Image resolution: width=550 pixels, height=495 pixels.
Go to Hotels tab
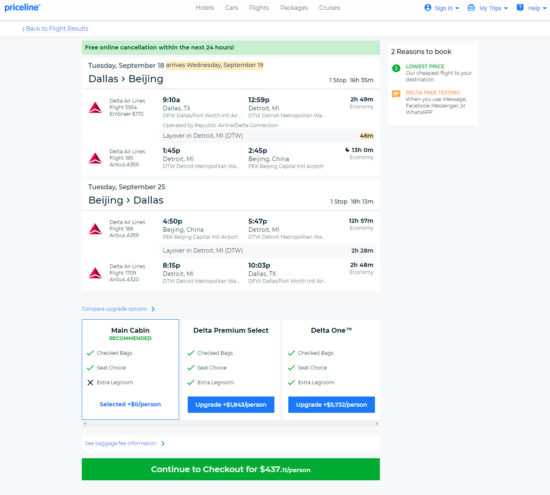coord(205,8)
